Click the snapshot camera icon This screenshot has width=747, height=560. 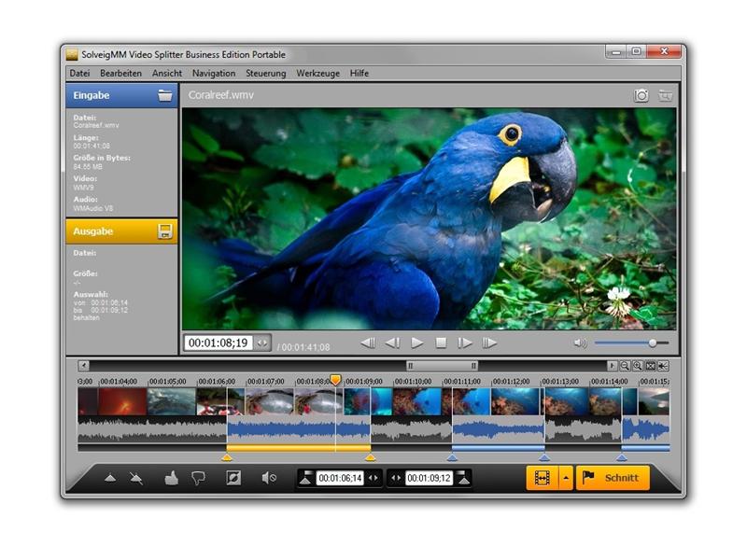pyautogui.click(x=641, y=95)
